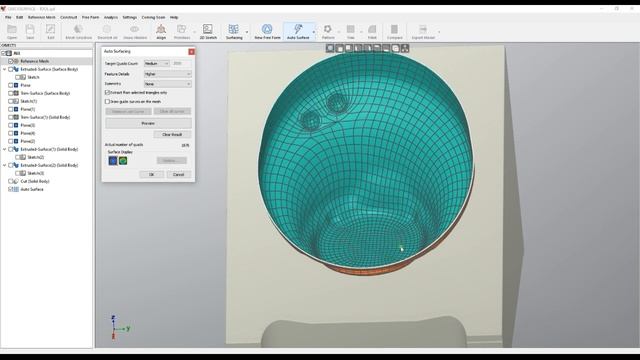
Task: Select the blue surface display swatch
Action: (113, 161)
